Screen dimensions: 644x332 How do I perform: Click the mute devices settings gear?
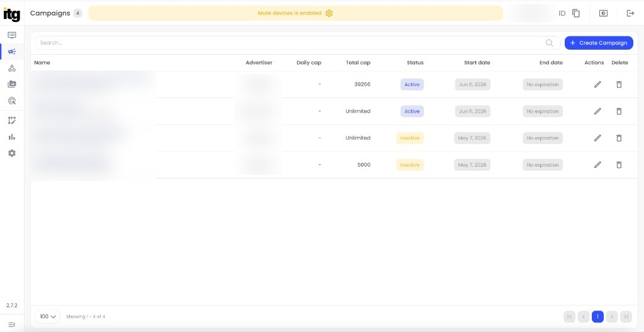click(x=329, y=13)
